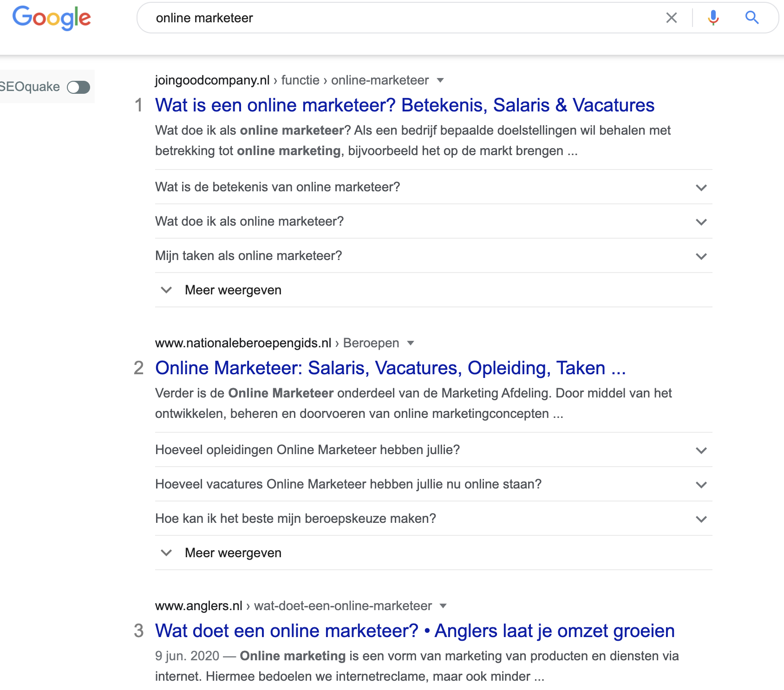Viewport: 784px width, 690px height.
Task: Open 'Online Marketeer: Salaris, Vacatures, Opleiding' result
Action: 391,368
